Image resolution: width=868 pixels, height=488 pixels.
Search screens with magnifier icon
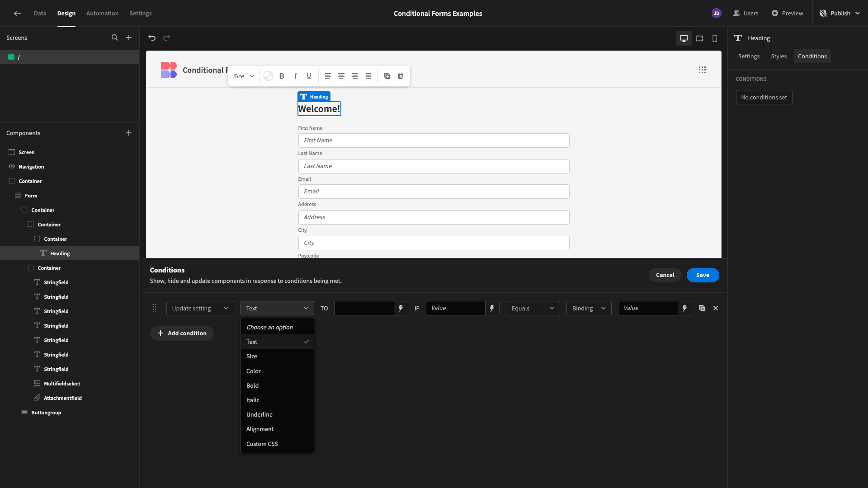(115, 38)
